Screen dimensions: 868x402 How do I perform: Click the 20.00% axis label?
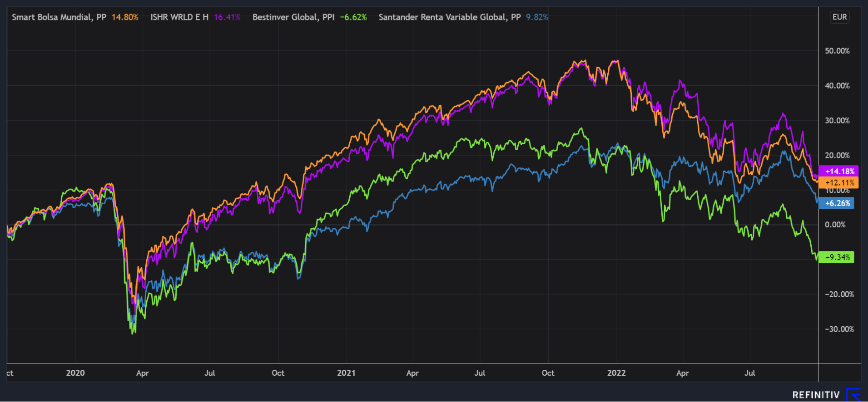tap(837, 155)
